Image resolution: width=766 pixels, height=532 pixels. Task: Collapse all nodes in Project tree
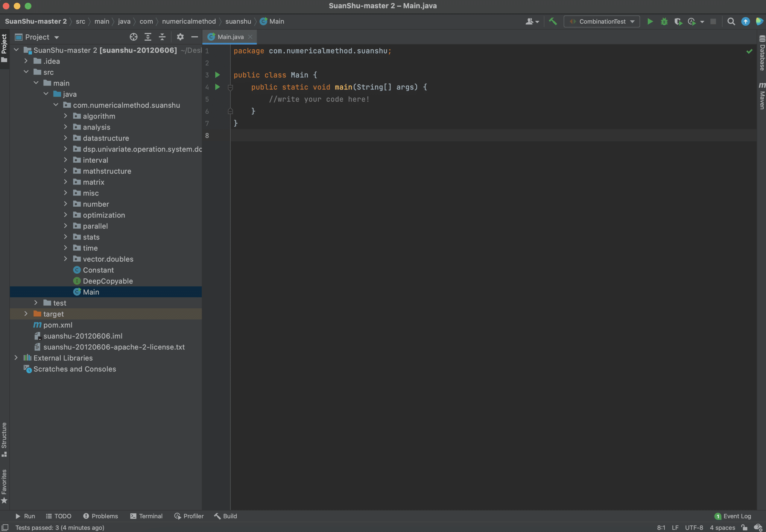coord(162,37)
